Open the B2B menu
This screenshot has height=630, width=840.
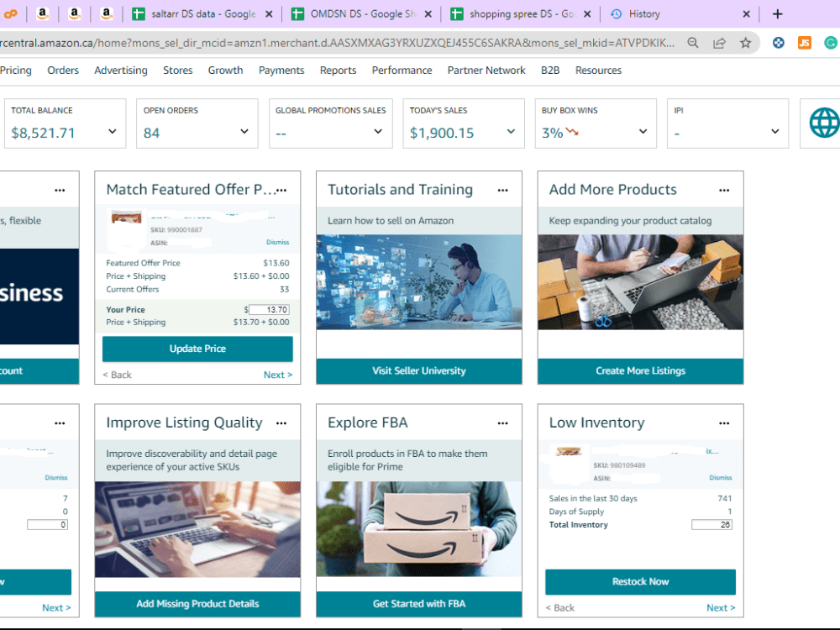pos(550,71)
